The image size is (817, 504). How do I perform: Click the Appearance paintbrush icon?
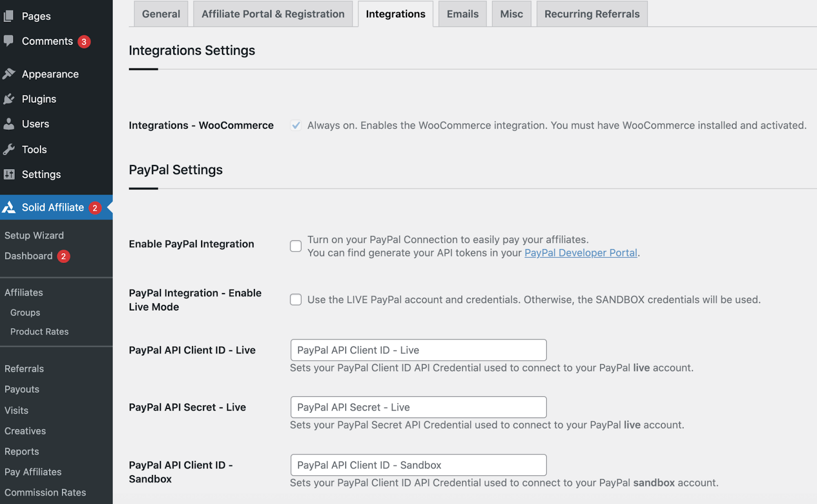pos(9,74)
